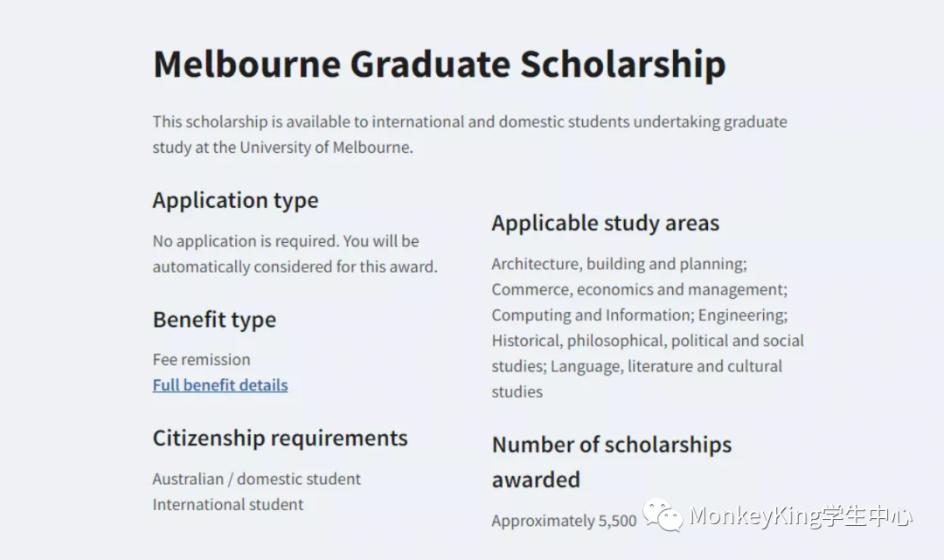Viewport: 944px width, 560px height.
Task: Click the Benefit type heading
Action: 214,320
